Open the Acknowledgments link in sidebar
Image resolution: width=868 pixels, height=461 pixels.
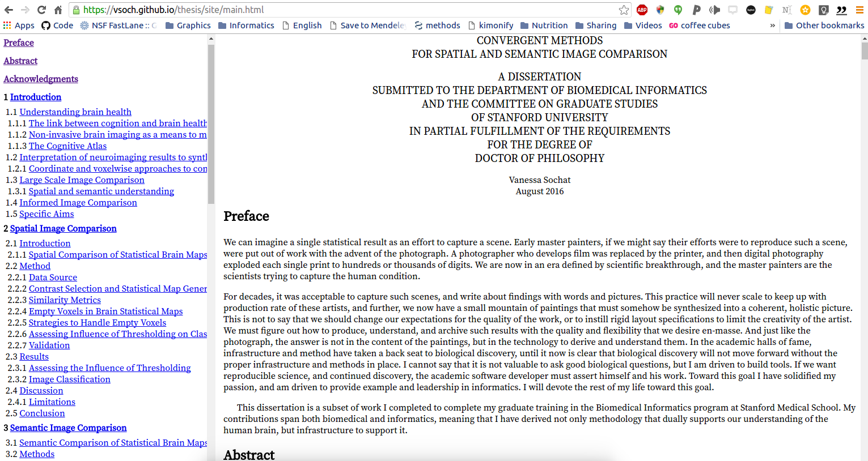pos(41,79)
